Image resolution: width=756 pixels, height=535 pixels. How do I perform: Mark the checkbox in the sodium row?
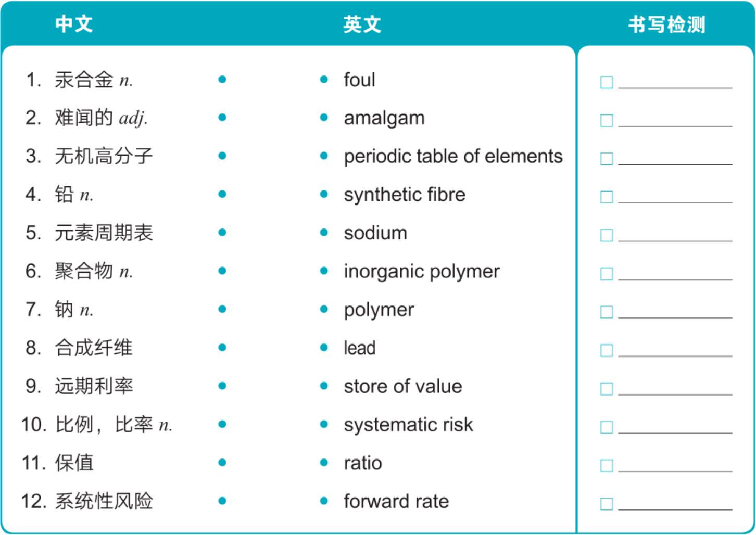point(607,235)
